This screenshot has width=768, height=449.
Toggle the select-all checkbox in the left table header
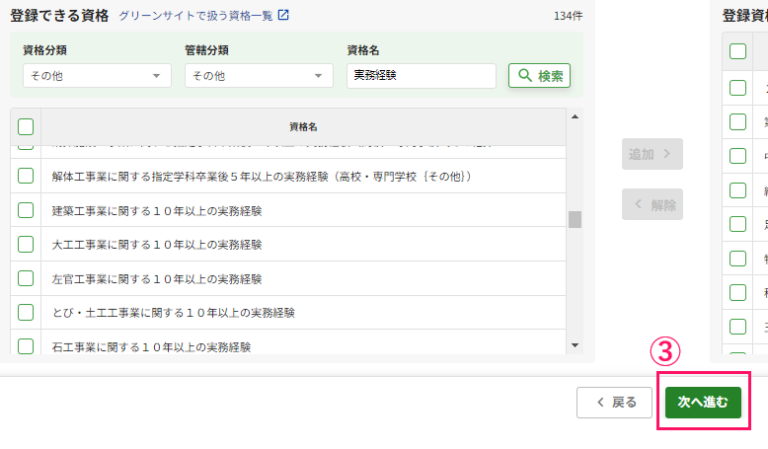click(26, 127)
